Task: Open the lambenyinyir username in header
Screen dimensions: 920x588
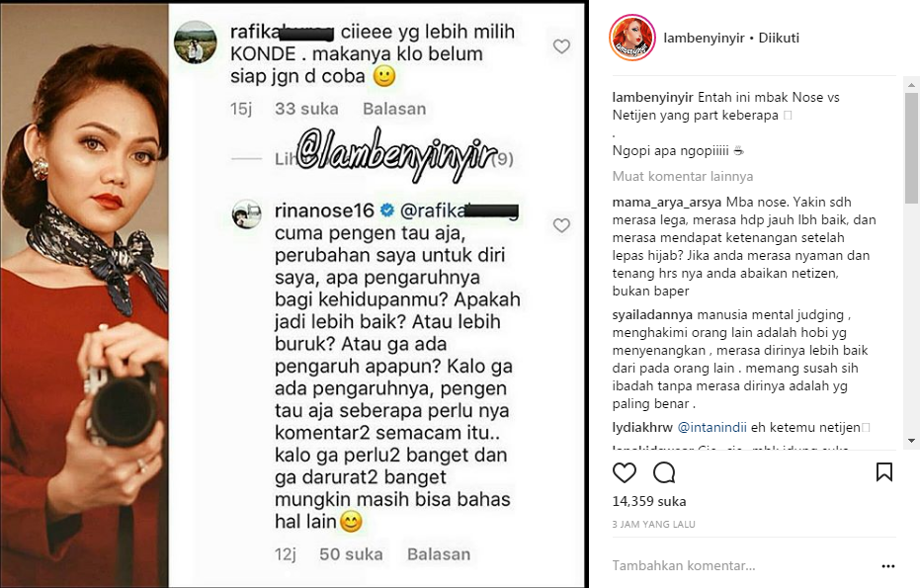Action: pos(704,39)
